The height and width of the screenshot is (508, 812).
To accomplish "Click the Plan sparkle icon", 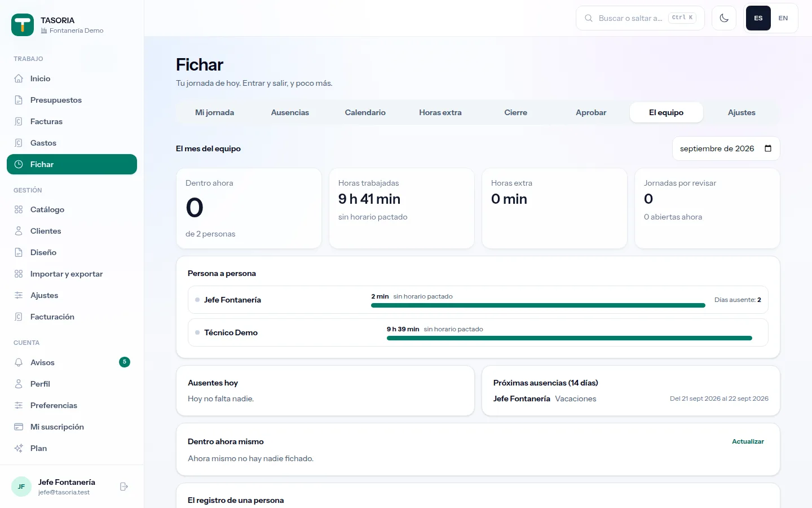I will pyautogui.click(x=19, y=448).
